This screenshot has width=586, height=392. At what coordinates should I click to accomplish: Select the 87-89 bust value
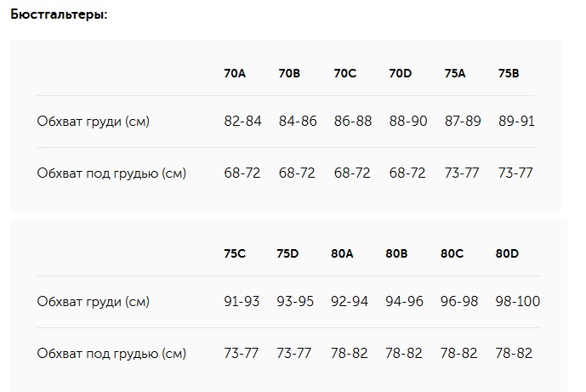463,121
